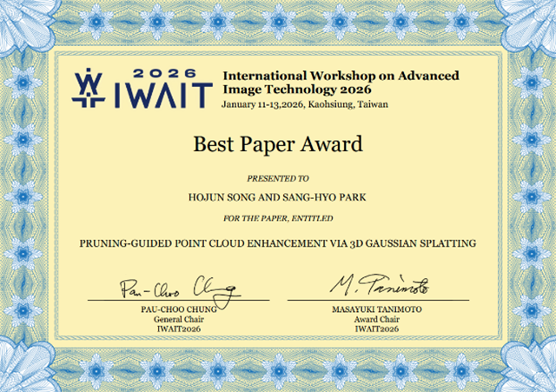Click the top-right corner flower ornament
Viewport: 556px width, 392px height.
pyautogui.click(x=529, y=24)
